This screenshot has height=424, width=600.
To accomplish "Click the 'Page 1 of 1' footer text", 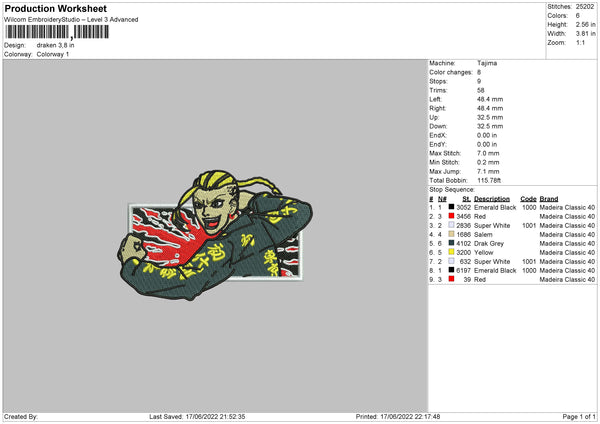I will coord(579,416).
